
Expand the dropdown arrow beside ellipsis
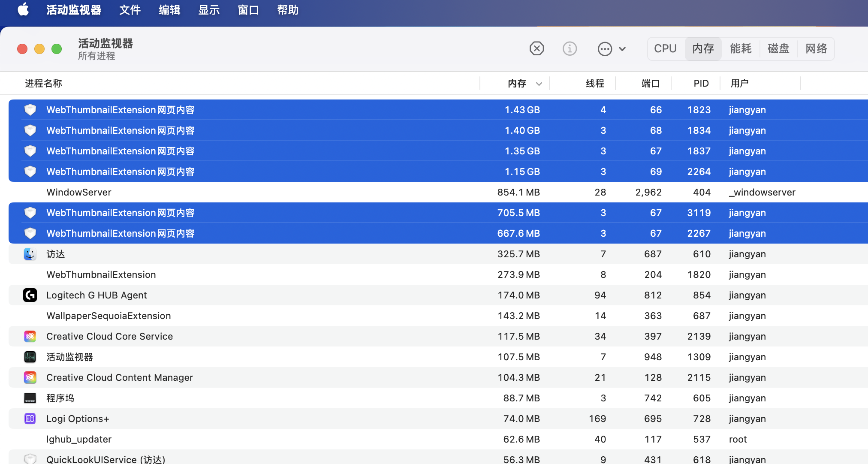pos(622,49)
